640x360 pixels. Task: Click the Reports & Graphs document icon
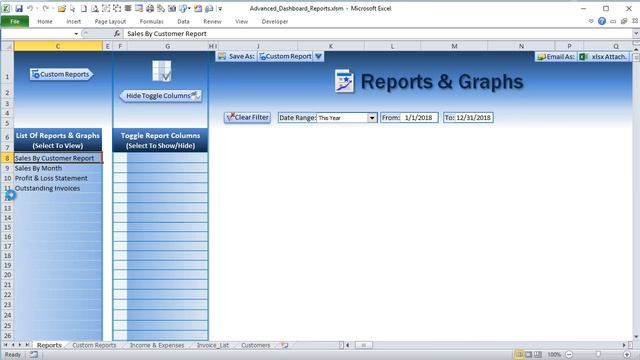click(344, 81)
